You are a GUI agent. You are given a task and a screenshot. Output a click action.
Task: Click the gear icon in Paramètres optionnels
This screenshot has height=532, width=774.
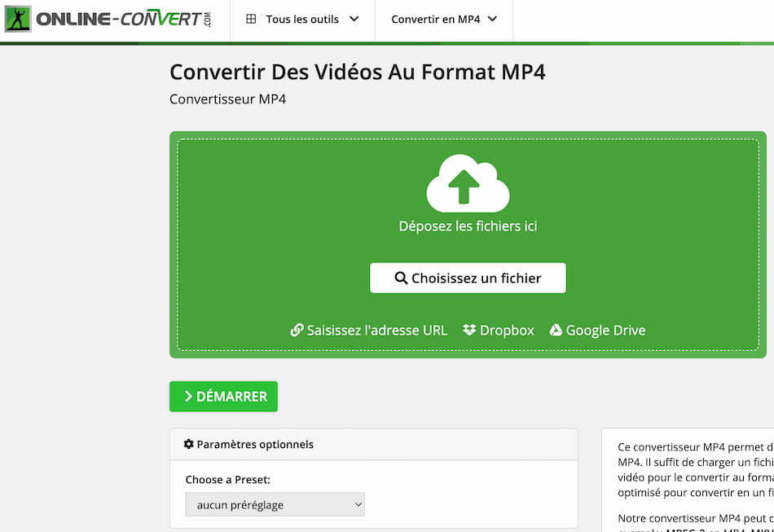[x=188, y=444]
